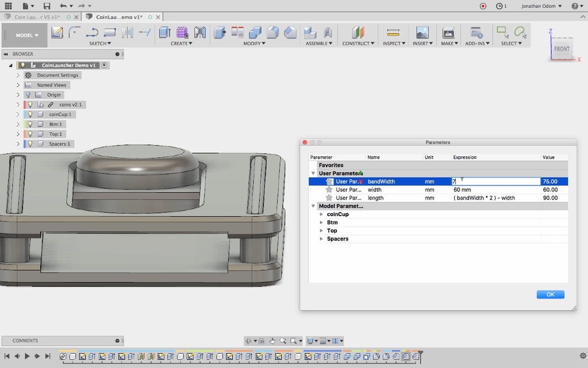The width and height of the screenshot is (588, 368).
Task: Click the timeline play button
Action: (27, 356)
